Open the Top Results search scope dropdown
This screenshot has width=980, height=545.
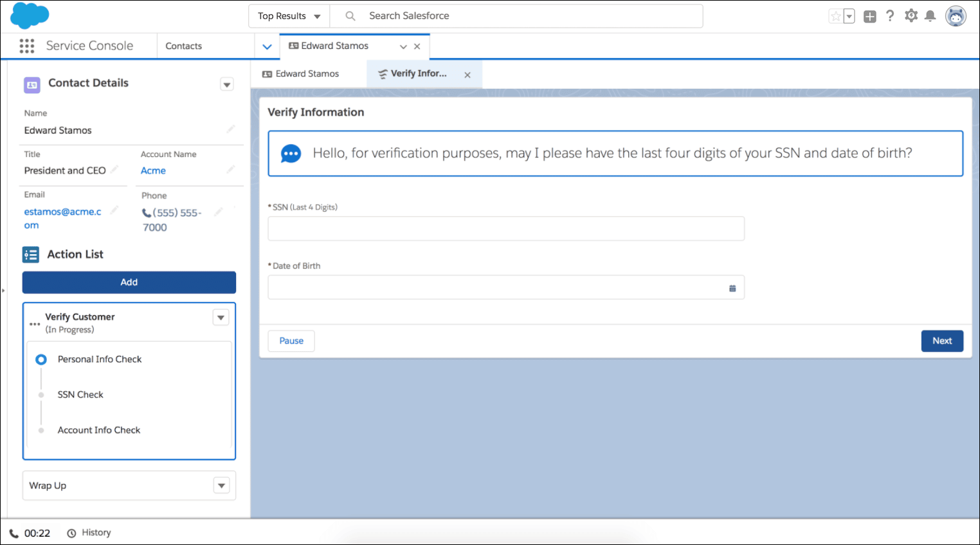coord(289,16)
